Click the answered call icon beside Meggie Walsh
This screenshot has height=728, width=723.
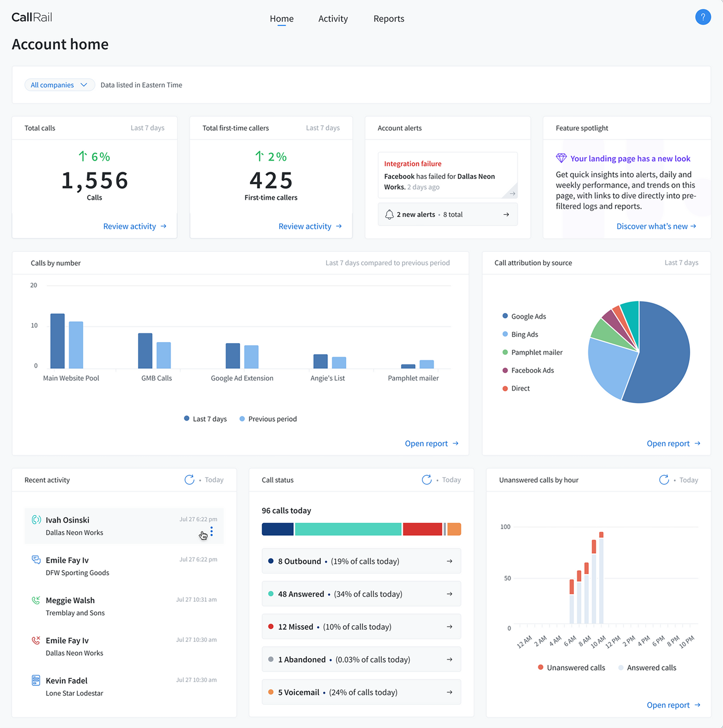click(x=36, y=600)
